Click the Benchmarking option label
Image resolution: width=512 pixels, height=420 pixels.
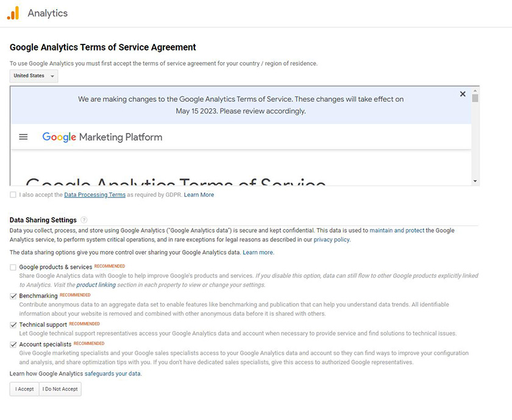coord(38,296)
